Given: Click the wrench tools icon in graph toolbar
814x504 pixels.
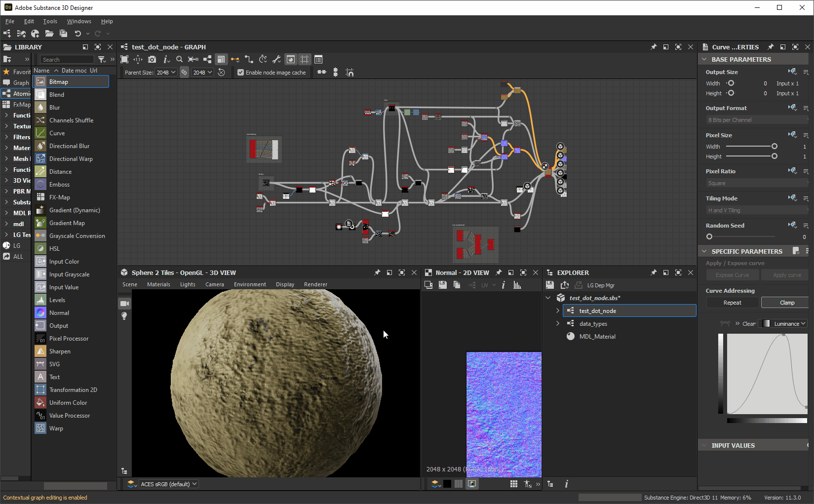Looking at the screenshot, I should coord(276,59).
